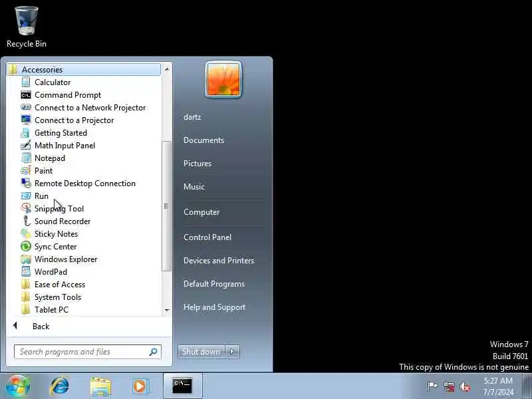532x399 pixels.
Task: Launch the Snipping Tool icon
Action: pos(26,208)
